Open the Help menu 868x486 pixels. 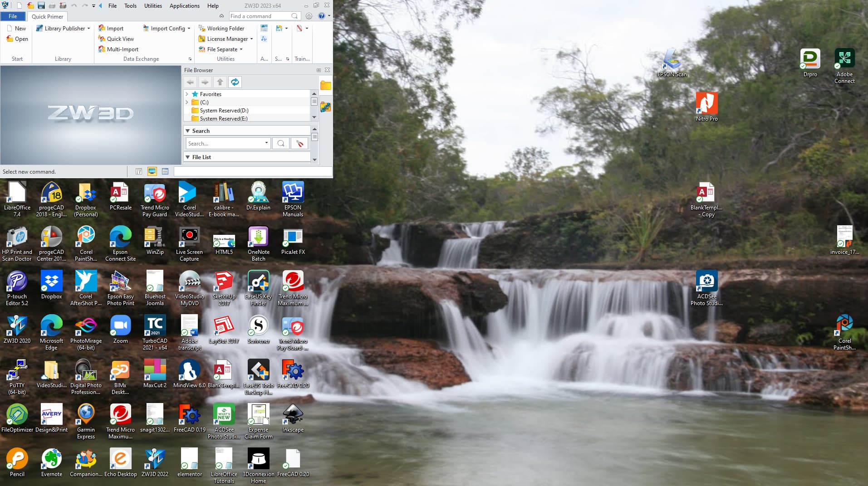pos(213,6)
